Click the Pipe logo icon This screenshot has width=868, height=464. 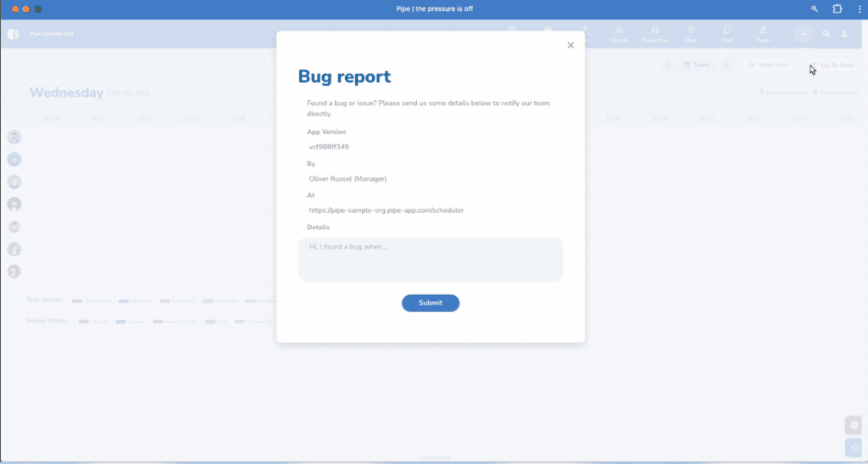[13, 34]
